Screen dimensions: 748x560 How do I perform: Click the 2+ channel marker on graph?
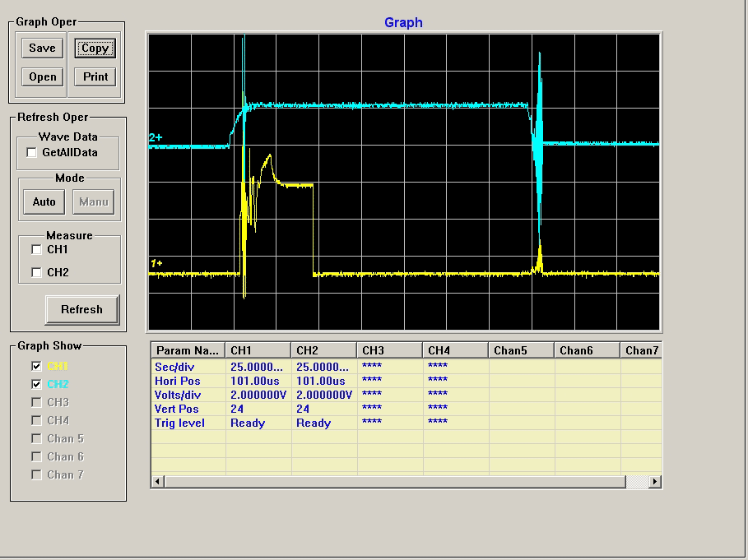coord(156,137)
